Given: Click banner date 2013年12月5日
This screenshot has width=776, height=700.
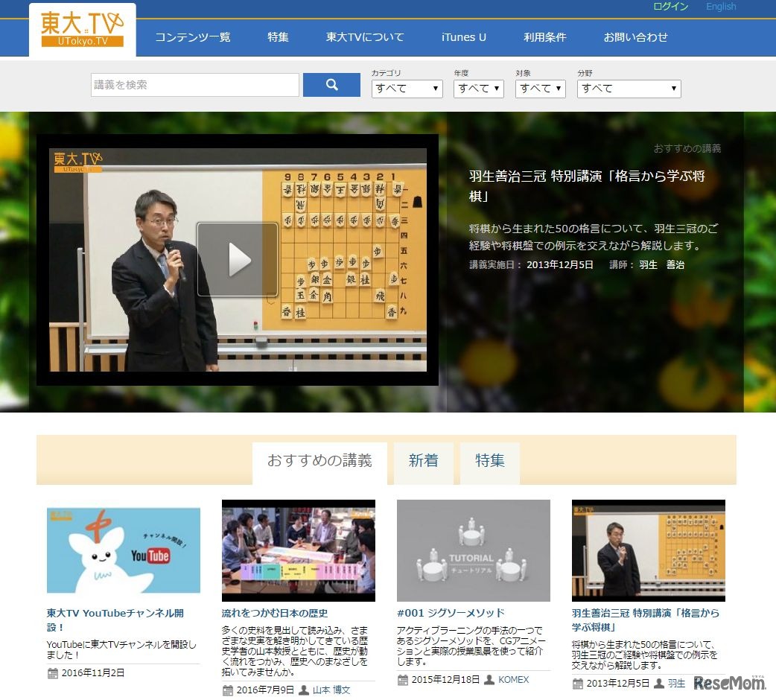Looking at the screenshot, I should tap(560, 264).
